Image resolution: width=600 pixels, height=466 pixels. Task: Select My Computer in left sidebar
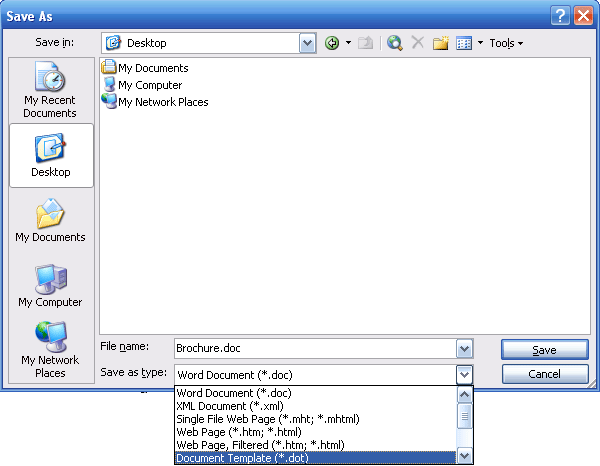[x=50, y=286]
